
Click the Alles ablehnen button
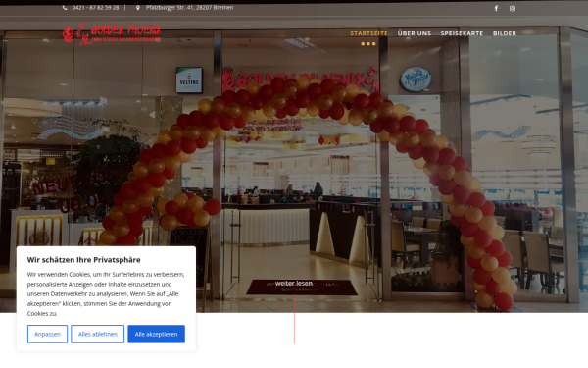click(x=97, y=334)
